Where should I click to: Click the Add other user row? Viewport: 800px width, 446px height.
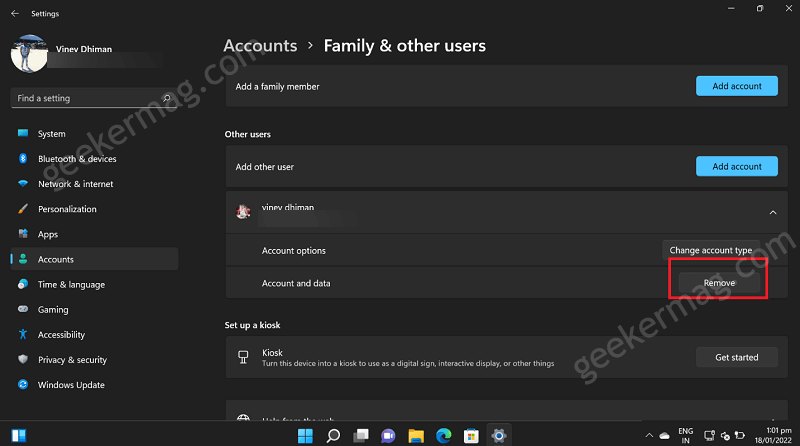[x=507, y=166]
